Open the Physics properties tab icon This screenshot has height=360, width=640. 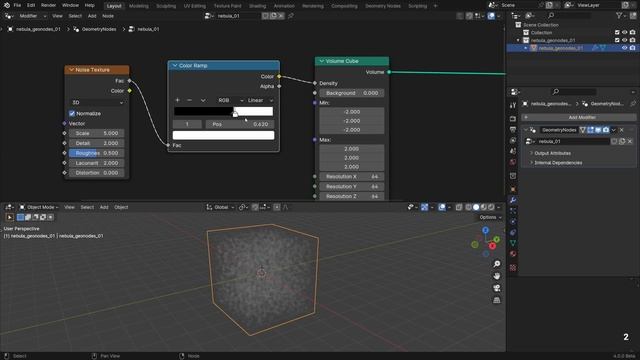[513, 222]
